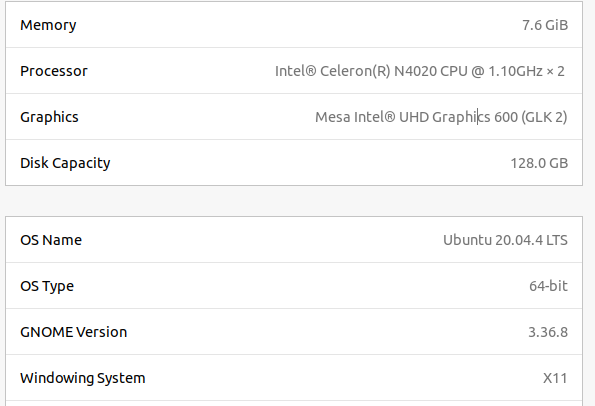Image resolution: width=595 pixels, height=406 pixels.
Task: Select the Mesa Intel UHD Graphics 600 text
Action: click(441, 117)
